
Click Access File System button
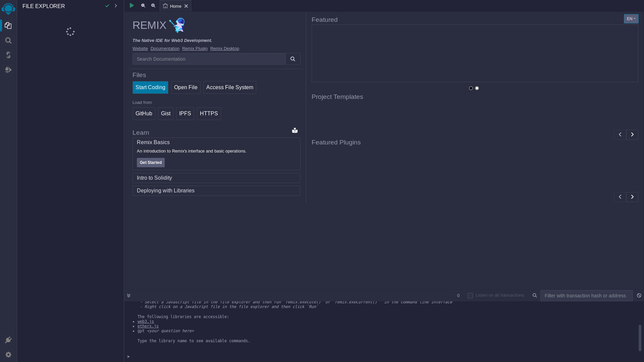coord(230,87)
